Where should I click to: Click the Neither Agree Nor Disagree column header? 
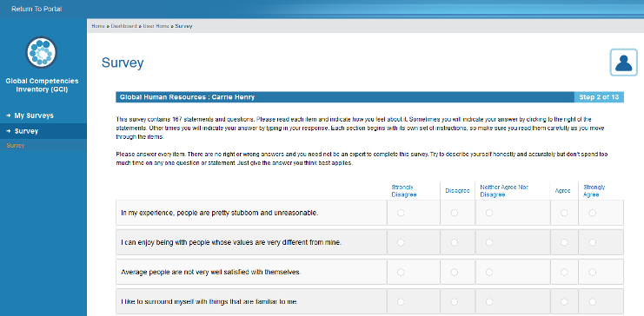click(x=504, y=191)
